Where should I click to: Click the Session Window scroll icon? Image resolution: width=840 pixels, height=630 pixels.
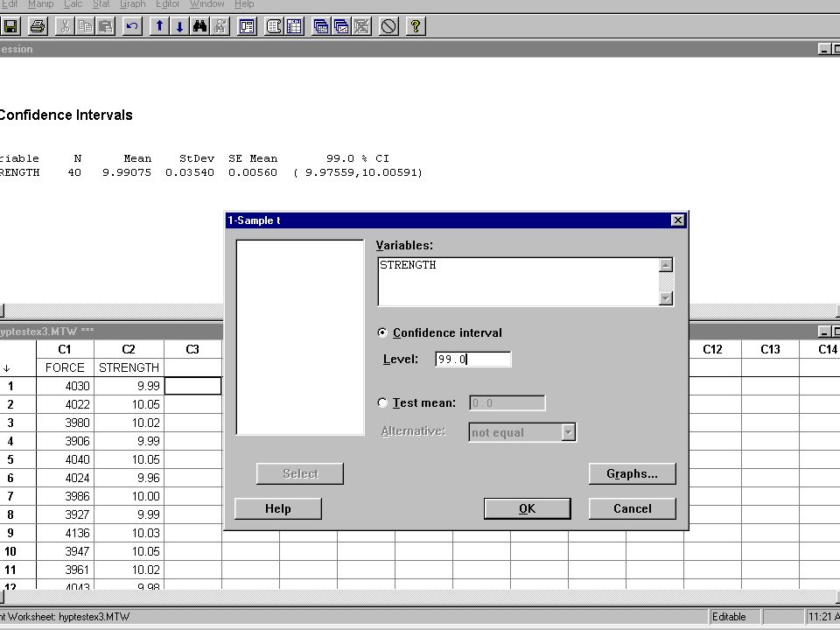[274, 26]
